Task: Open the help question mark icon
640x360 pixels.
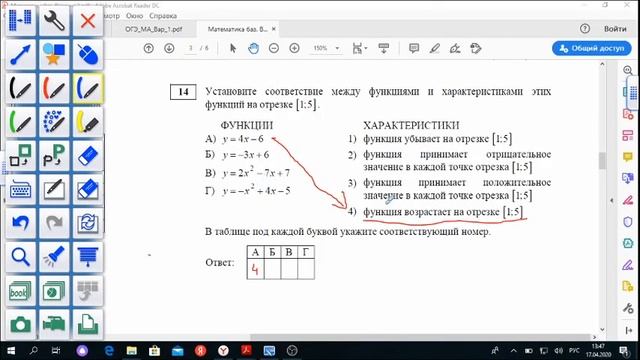Action: point(585,29)
